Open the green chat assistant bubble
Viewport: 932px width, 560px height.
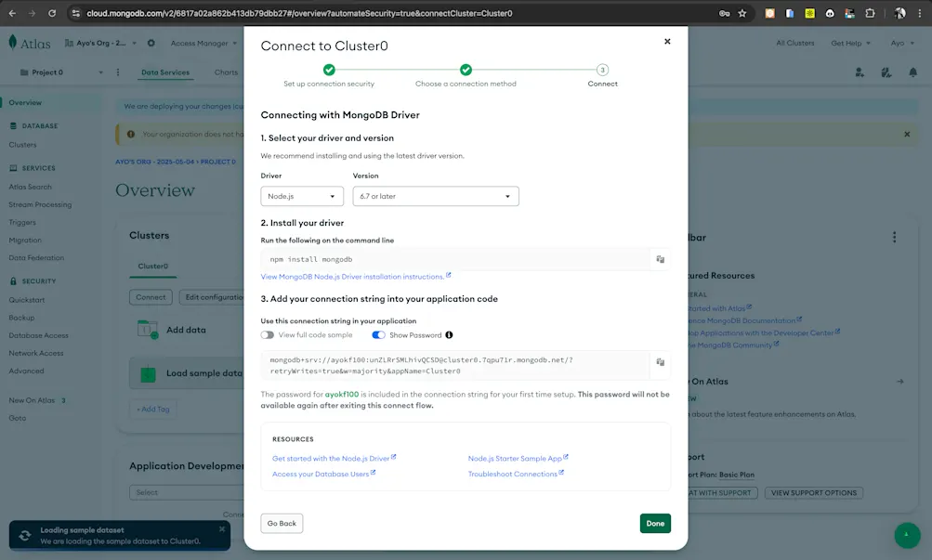click(906, 535)
